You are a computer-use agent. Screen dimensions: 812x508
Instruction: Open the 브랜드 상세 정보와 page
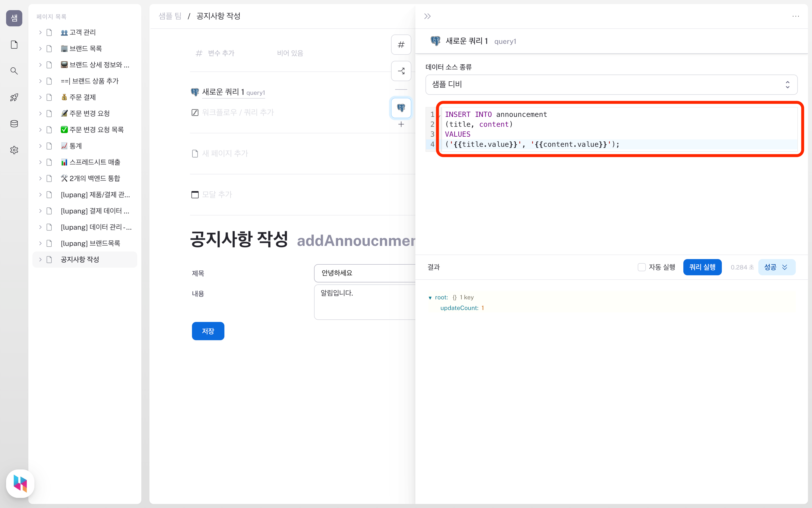(x=85, y=64)
